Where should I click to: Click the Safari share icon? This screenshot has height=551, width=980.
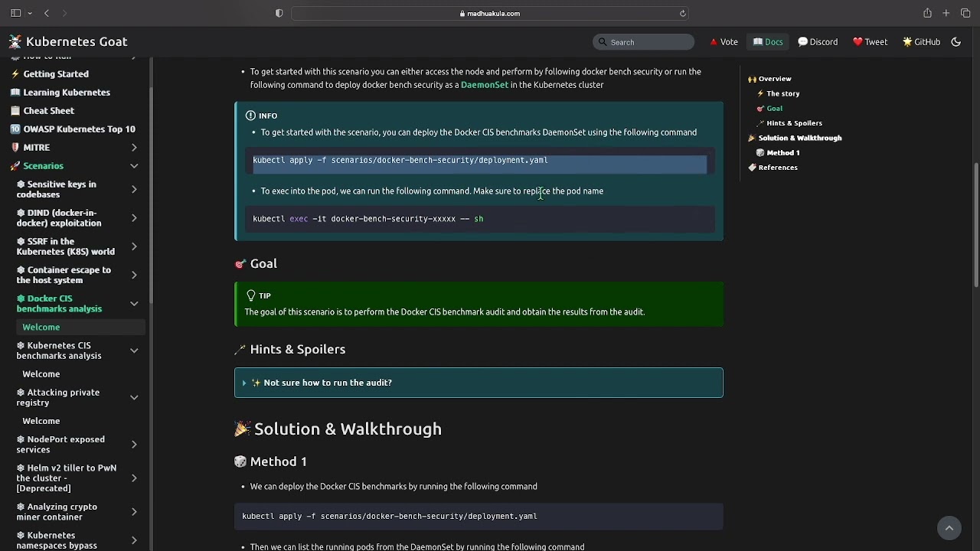(x=927, y=13)
